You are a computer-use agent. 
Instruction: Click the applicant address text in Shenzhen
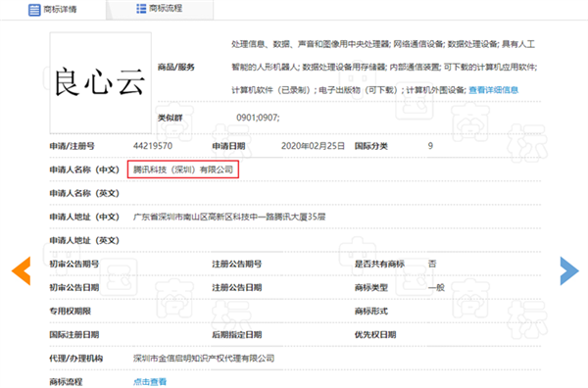click(229, 217)
